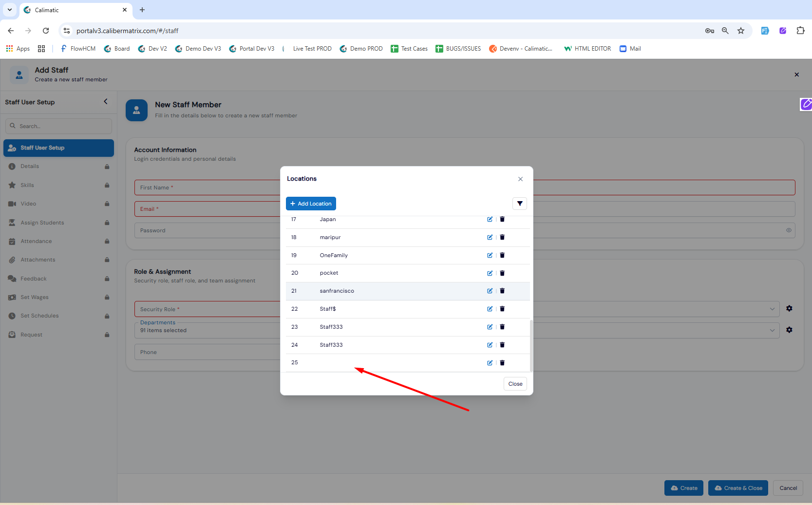The image size is (812, 505).
Task: Click the Close button in Locations dialog
Action: click(x=515, y=384)
